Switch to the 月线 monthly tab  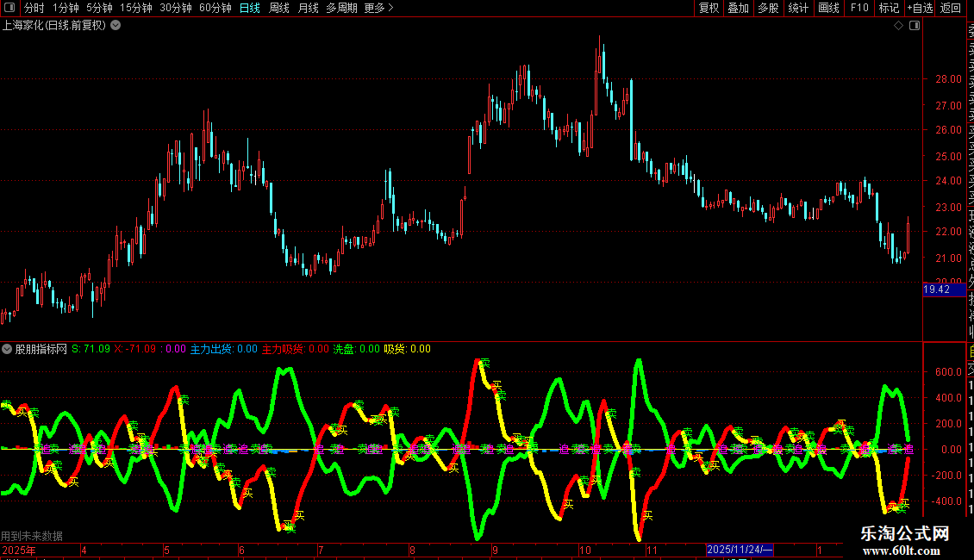click(308, 8)
